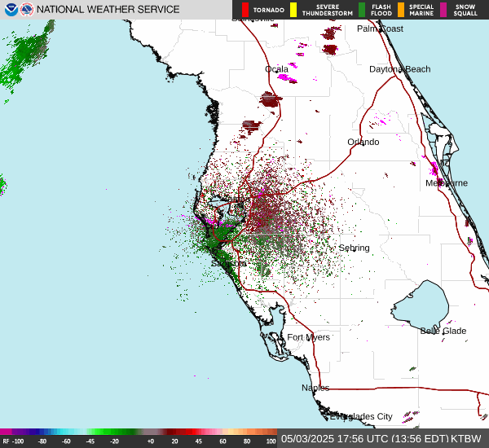Click the "FLASH FLOOD" legend label

(381, 11)
